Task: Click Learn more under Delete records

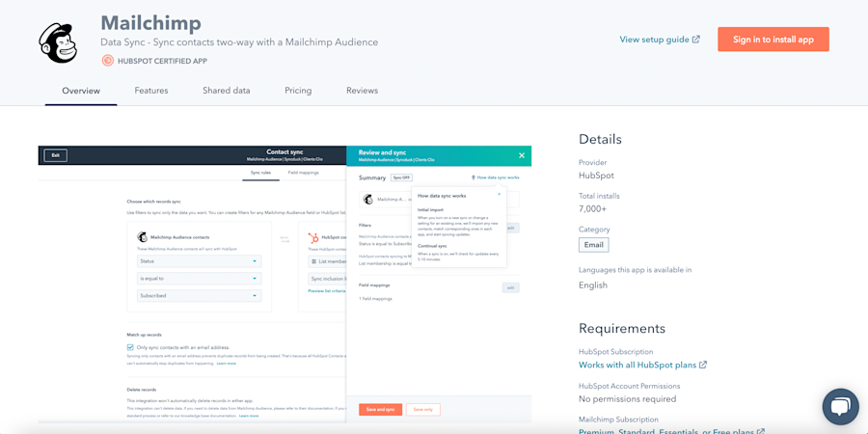Action: pyautogui.click(x=249, y=415)
